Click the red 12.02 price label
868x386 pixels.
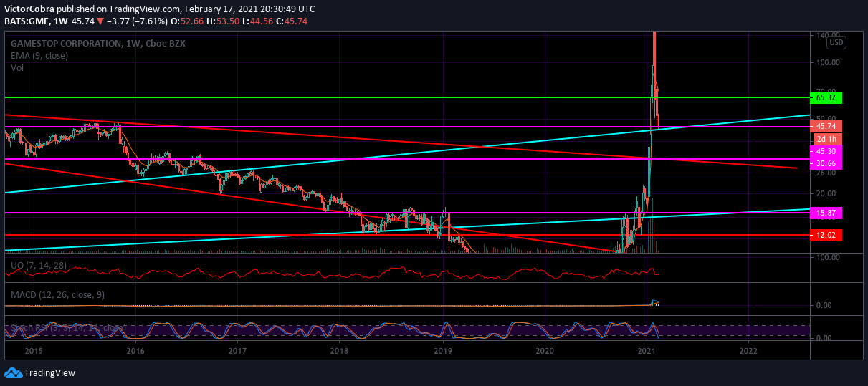[826, 235]
